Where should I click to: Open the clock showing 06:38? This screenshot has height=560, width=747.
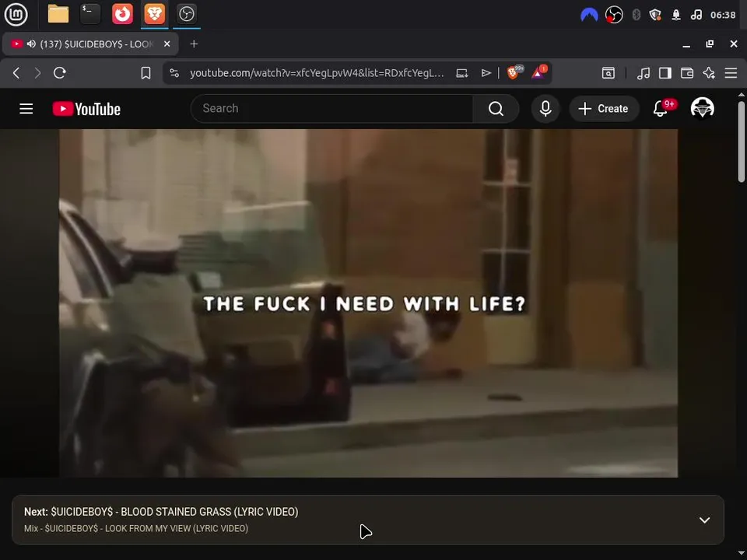pos(723,15)
